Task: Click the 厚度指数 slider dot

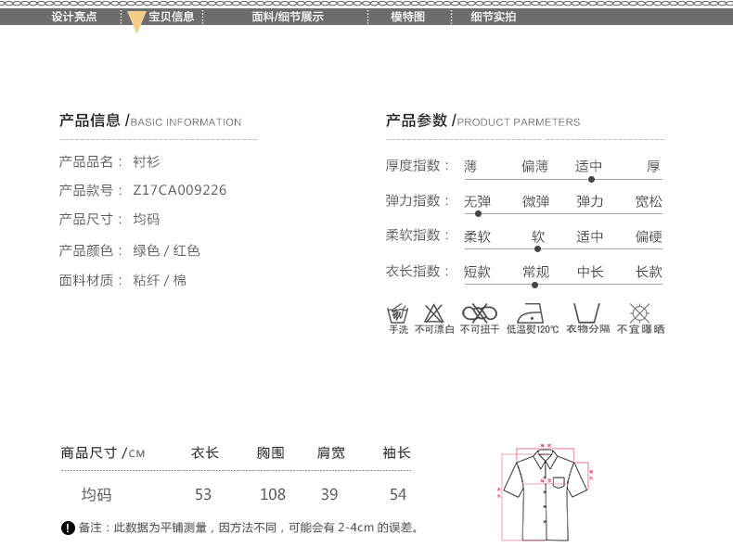Action: [591, 179]
